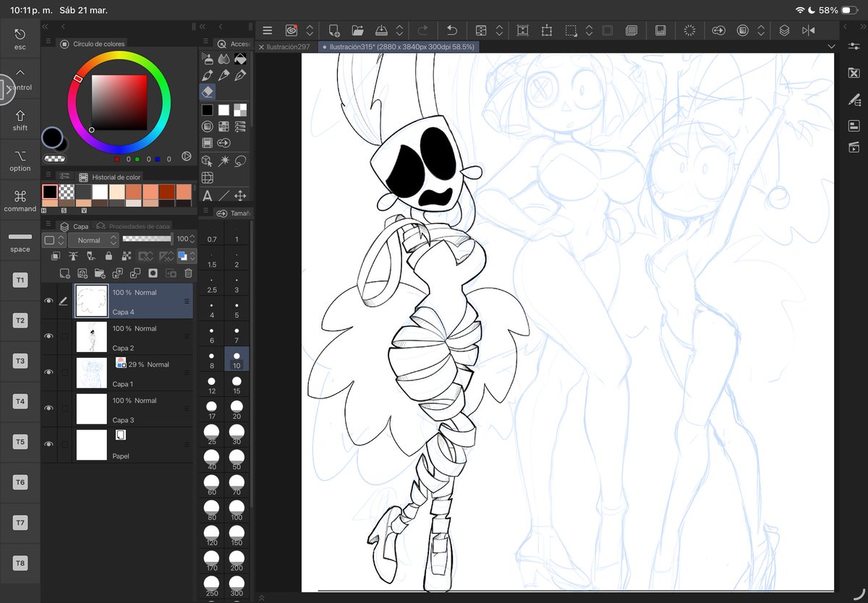Expand the document tabs chevron dropdown
Viewport: 868px width, 603px height.
pyautogui.click(x=832, y=46)
